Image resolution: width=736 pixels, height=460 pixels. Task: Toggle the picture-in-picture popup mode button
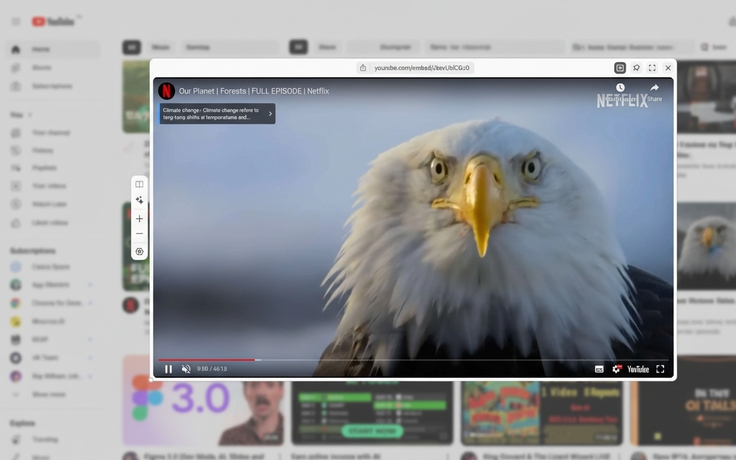pyautogui.click(x=620, y=68)
